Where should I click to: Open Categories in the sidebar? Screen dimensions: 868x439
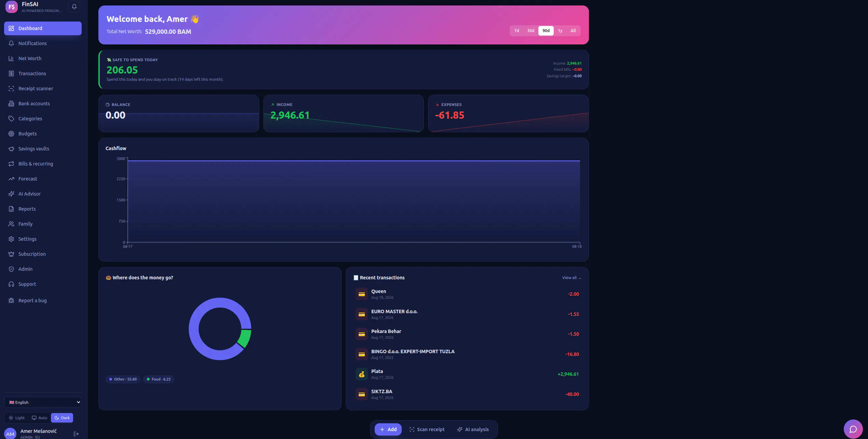point(43,119)
